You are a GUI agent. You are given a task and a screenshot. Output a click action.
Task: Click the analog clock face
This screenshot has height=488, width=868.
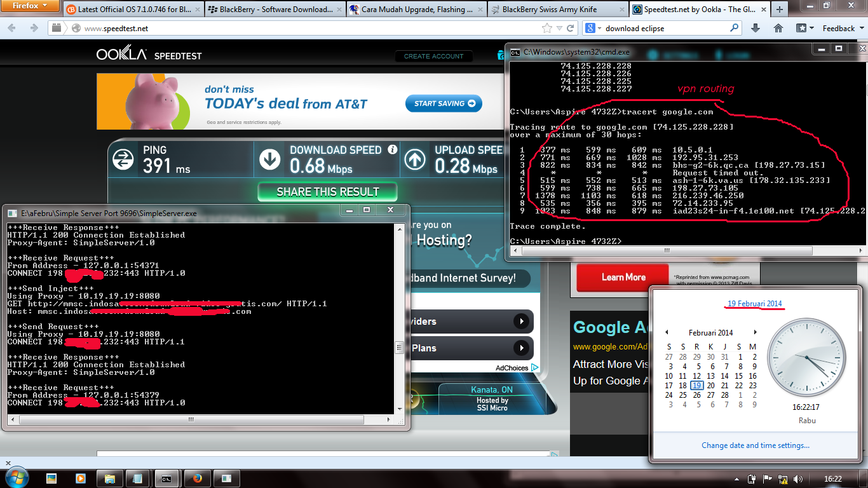point(806,357)
